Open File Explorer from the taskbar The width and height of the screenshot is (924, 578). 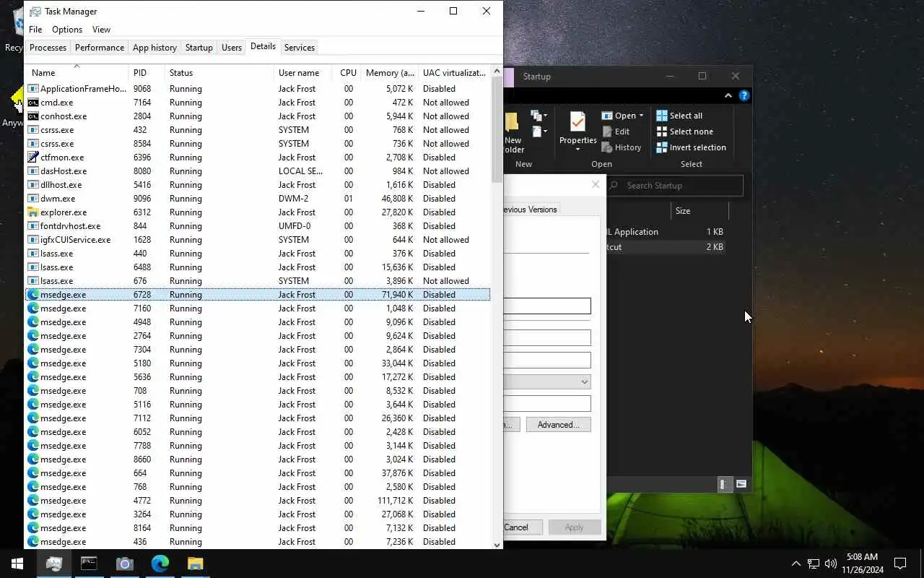coord(196,564)
